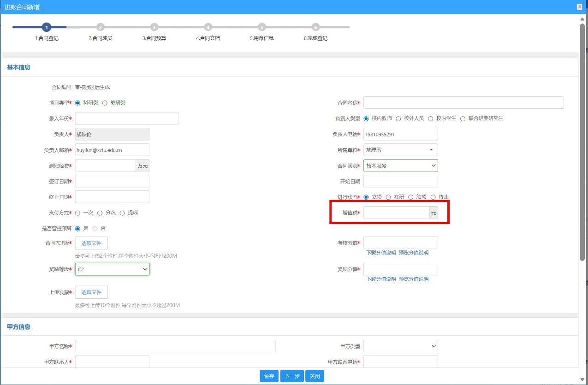
Task: Click the 暂存 save button
Action: click(x=269, y=376)
